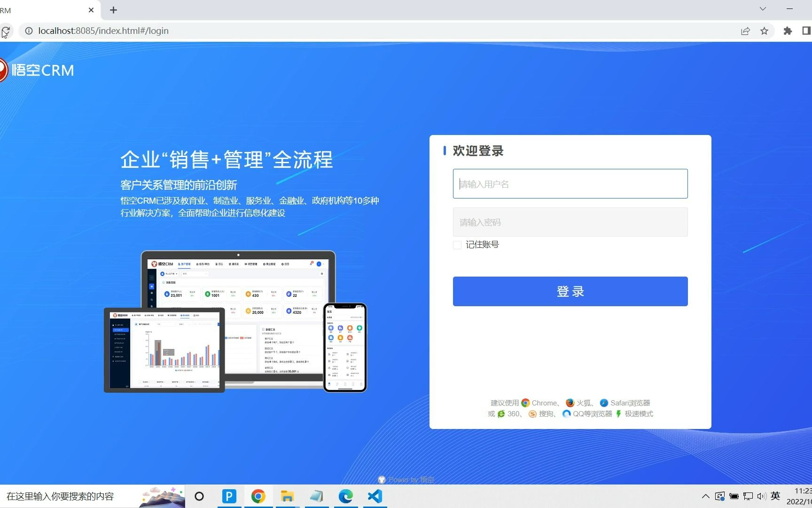The image size is (812, 508).
Task: Minimize the browser window
Action: 789,9
